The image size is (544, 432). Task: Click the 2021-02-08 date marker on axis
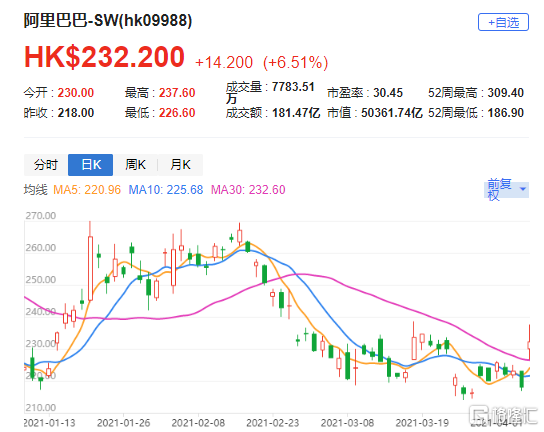click(198, 423)
